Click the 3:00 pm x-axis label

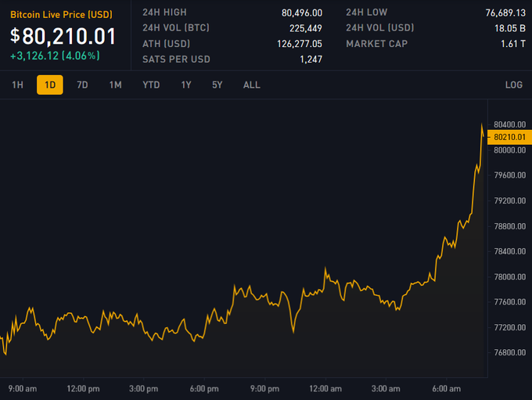143,389
